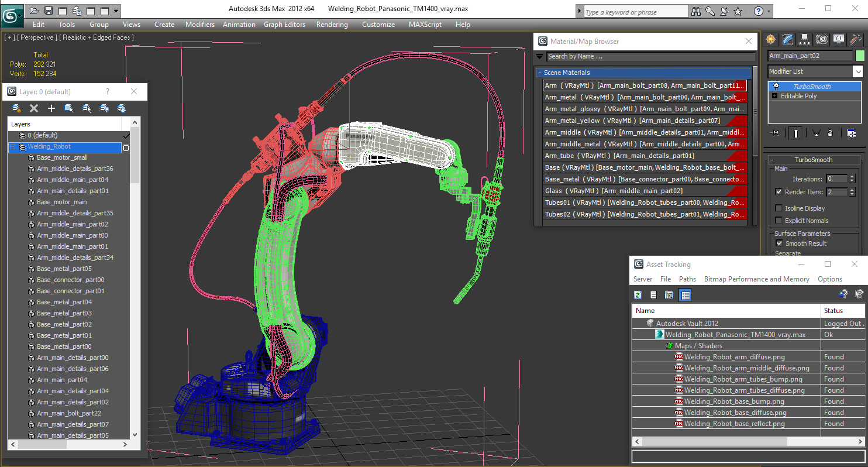Toggle Show End Result icon
The height and width of the screenshot is (467, 868).
coord(796,133)
